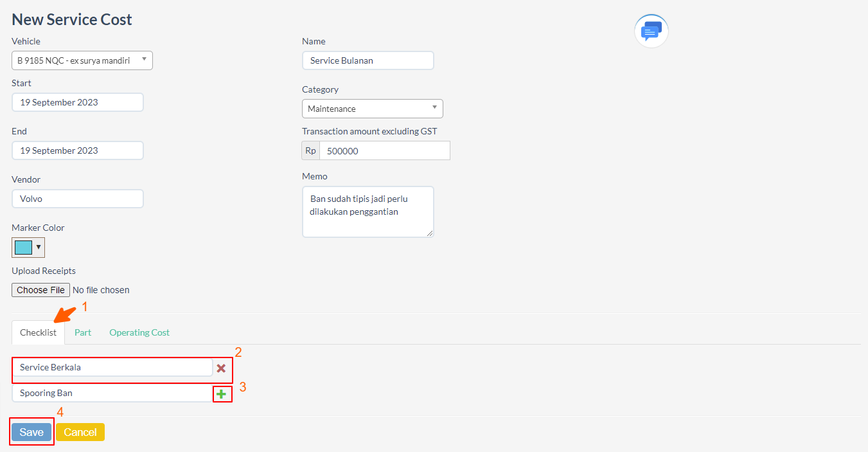
Task: Switch to the Checklist tab
Action: 38,332
